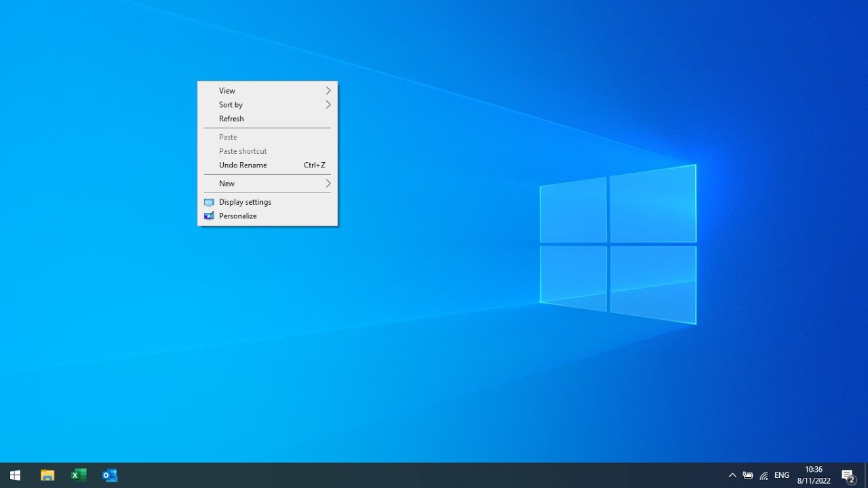The width and height of the screenshot is (868, 488).
Task: Open the Windows Start menu
Action: [x=16, y=475]
